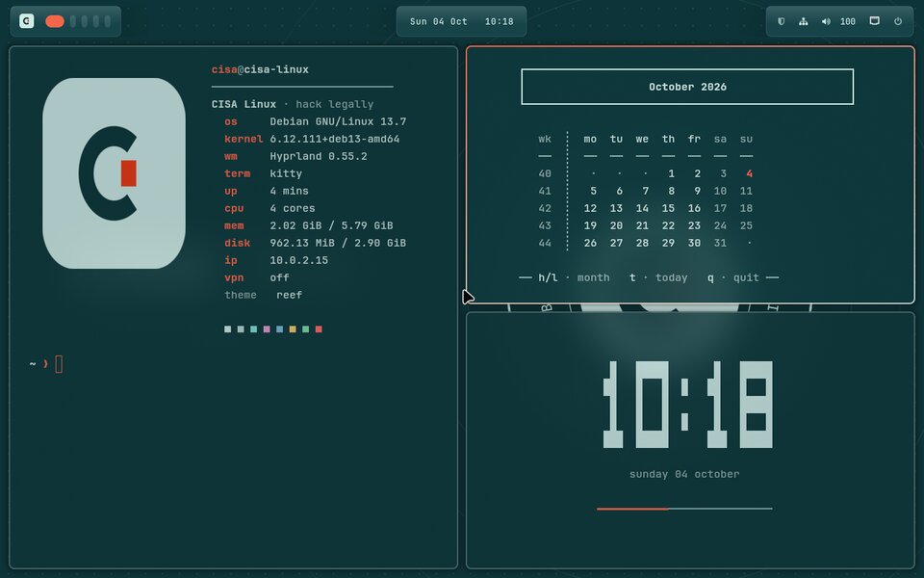Select today, the red 4, in the calendar
Viewport: 924px width, 578px height.
click(749, 173)
